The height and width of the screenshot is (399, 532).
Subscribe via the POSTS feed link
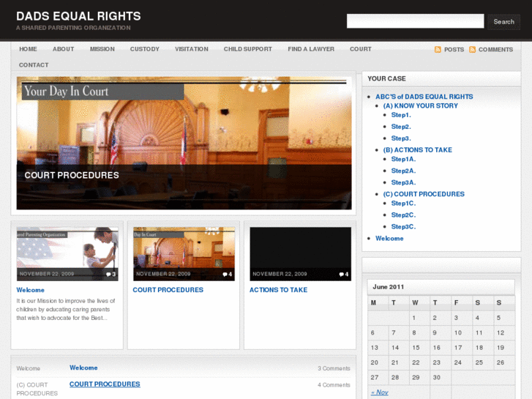454,50
